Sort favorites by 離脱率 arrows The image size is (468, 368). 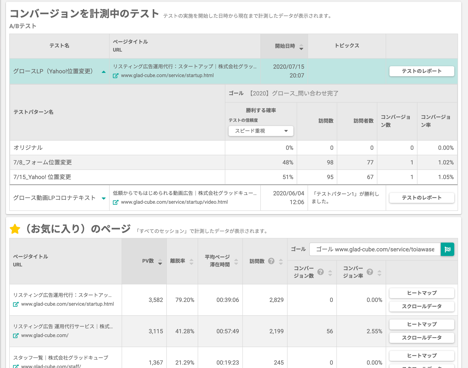191,262
